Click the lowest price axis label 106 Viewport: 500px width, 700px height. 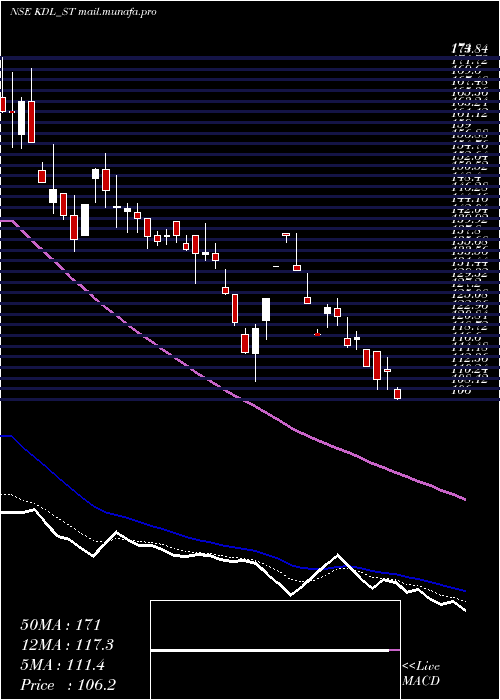(461, 391)
